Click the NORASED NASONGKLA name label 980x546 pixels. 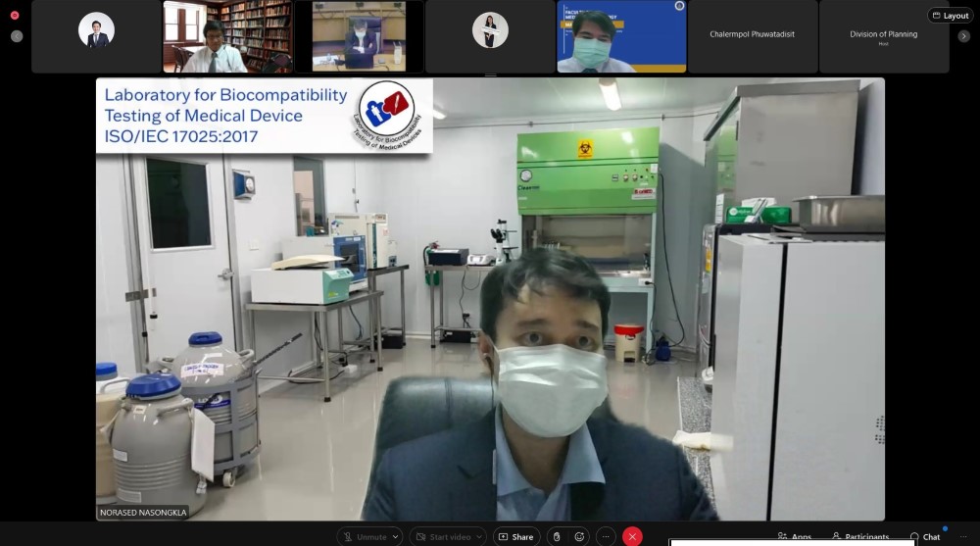142,512
